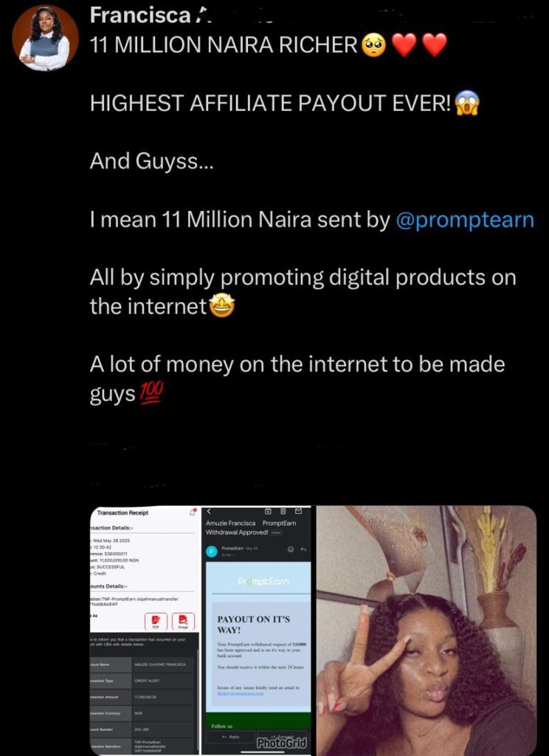Click the archive icon in email header
This screenshot has height=756, width=549.
(269, 511)
